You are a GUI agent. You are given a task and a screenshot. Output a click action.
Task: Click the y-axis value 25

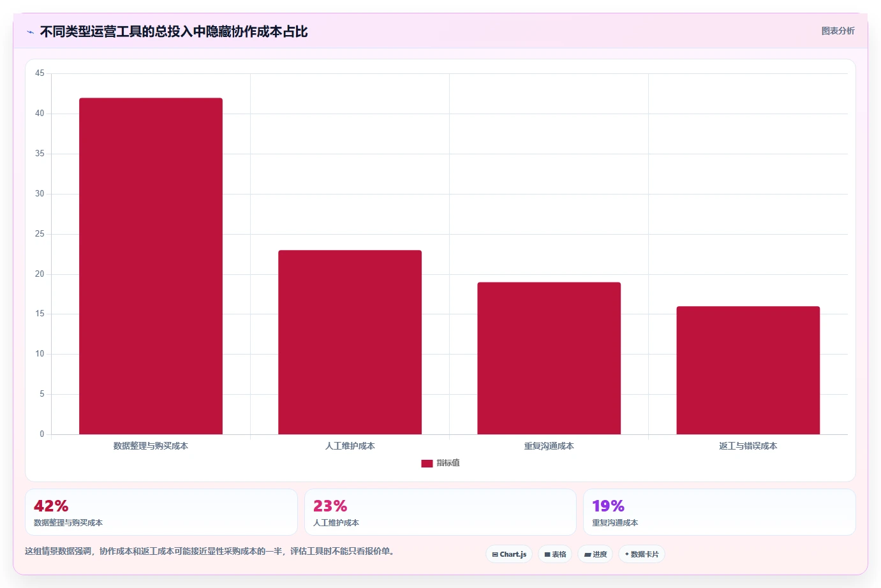[x=40, y=234]
